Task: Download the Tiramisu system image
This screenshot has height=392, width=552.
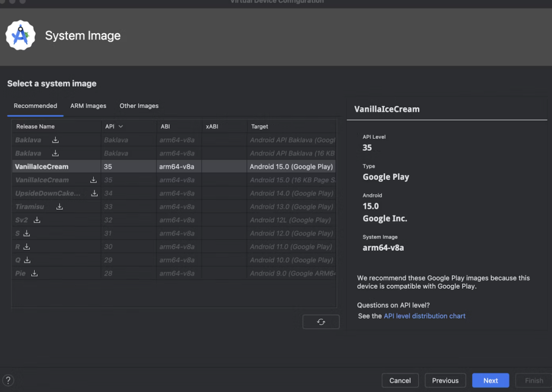Action: [x=59, y=206]
